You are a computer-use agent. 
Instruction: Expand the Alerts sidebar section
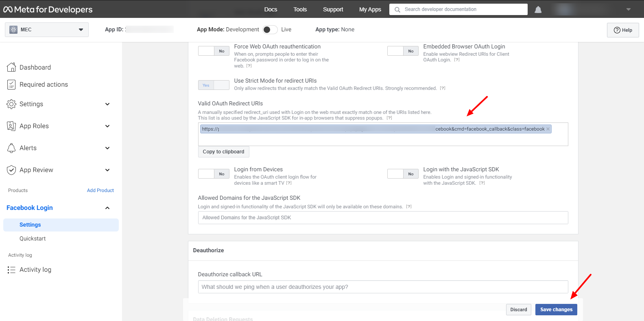(107, 148)
